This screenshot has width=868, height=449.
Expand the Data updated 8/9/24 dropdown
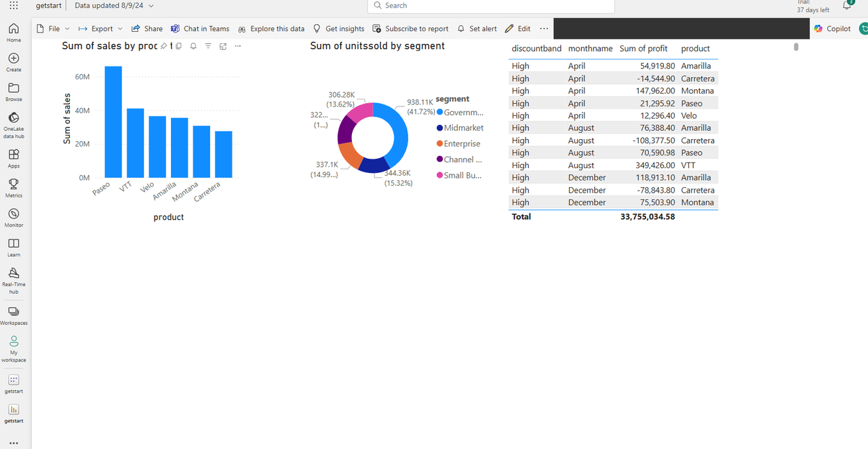[x=114, y=5]
